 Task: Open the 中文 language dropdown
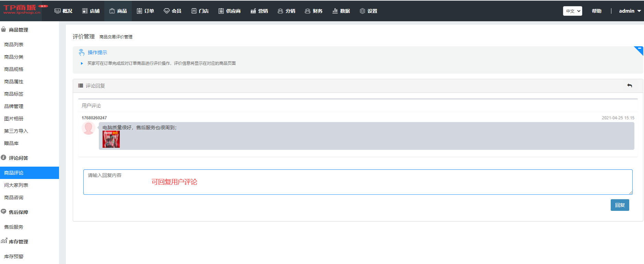(x=572, y=11)
